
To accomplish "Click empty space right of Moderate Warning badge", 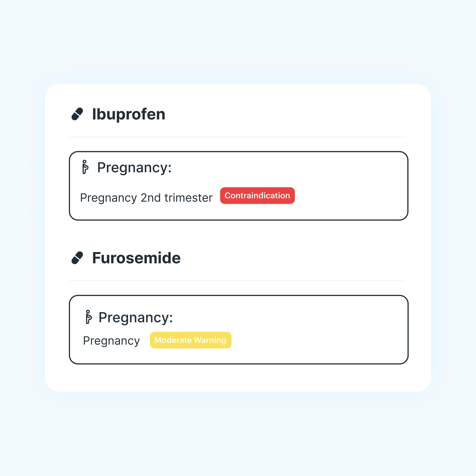I will [x=318, y=340].
